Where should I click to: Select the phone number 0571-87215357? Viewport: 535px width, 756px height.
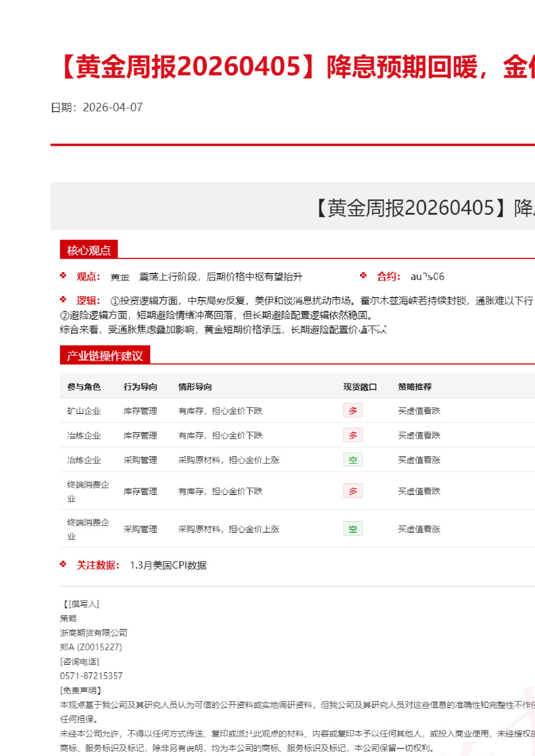(91, 676)
